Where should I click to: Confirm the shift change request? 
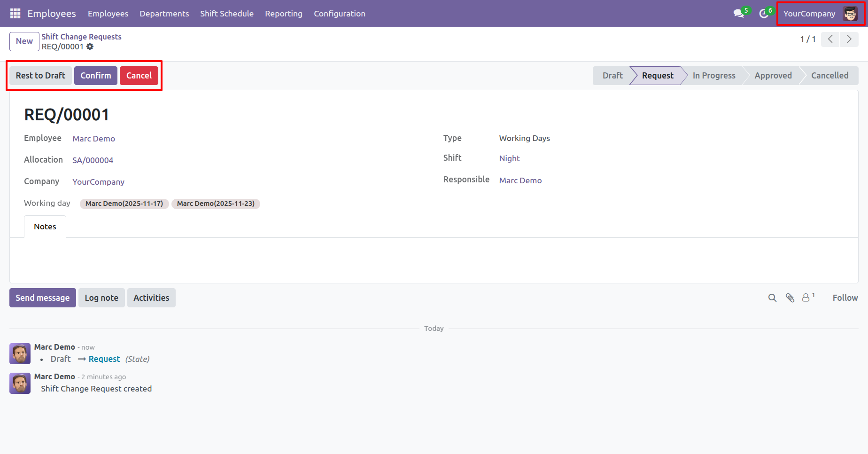click(x=96, y=76)
